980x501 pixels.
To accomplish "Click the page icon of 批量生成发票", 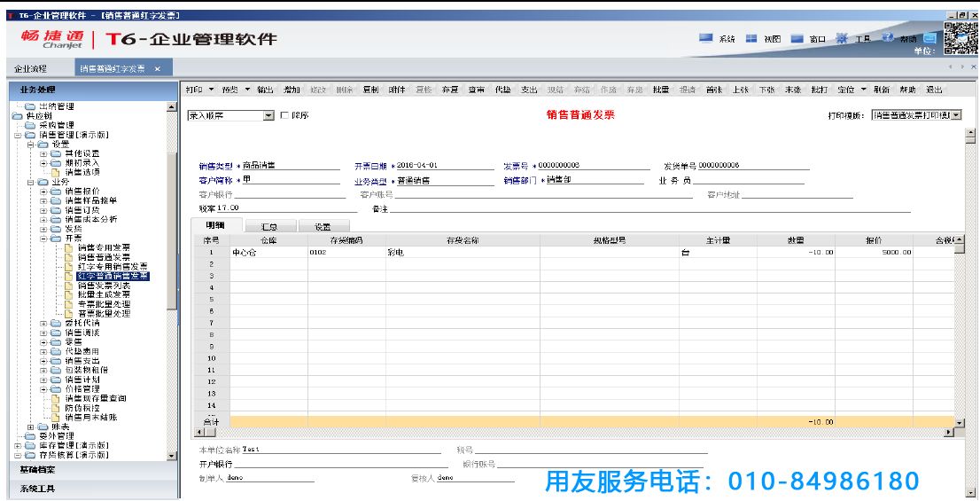I will (x=69, y=294).
